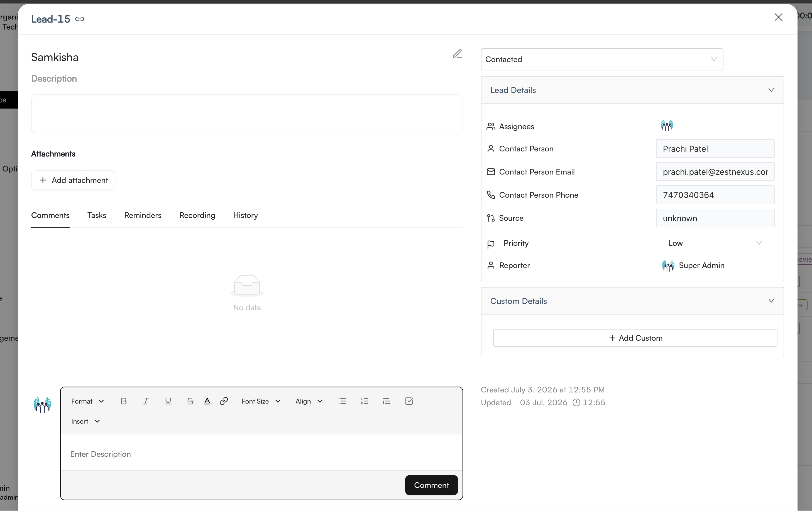Indent text with the indent icon
This screenshot has height=511, width=812.
pyautogui.click(x=387, y=401)
